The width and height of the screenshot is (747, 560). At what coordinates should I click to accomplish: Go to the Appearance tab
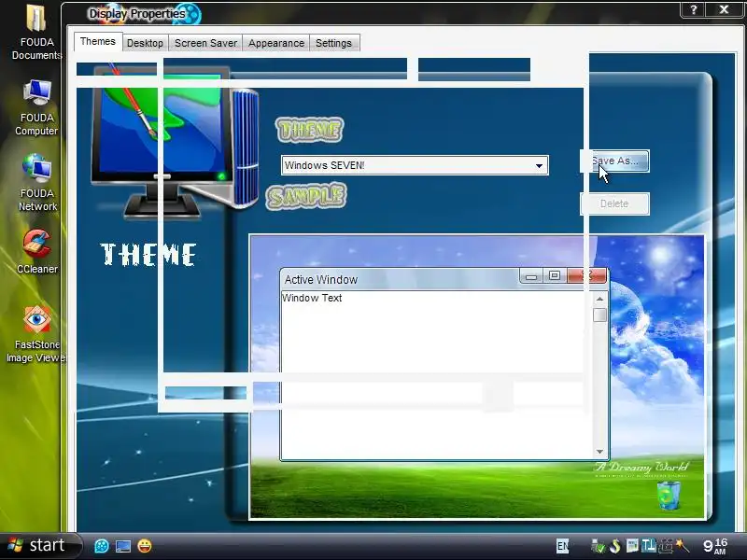[x=275, y=43]
